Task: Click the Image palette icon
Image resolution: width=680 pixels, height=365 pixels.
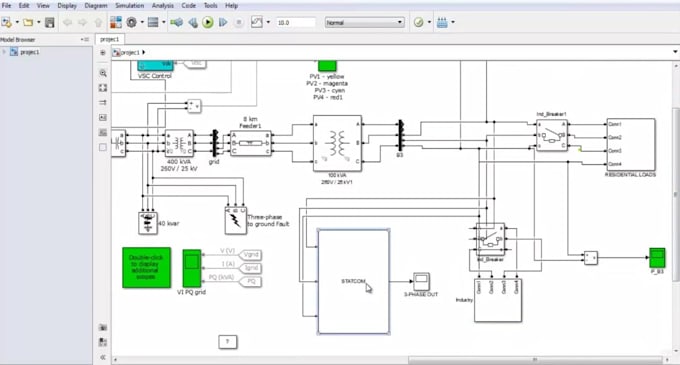Action: (x=103, y=132)
